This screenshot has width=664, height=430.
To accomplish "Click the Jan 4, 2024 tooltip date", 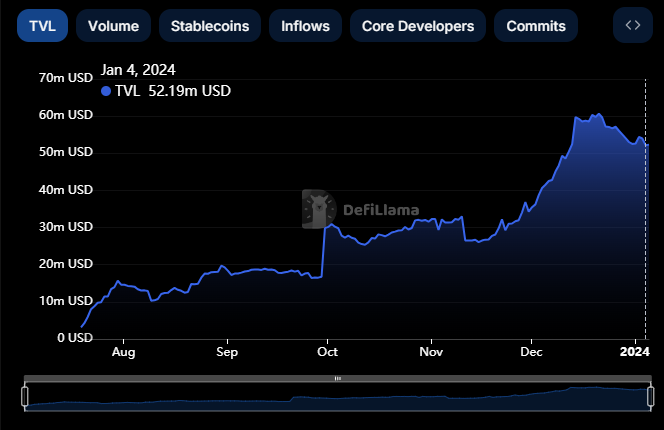I will pos(140,70).
